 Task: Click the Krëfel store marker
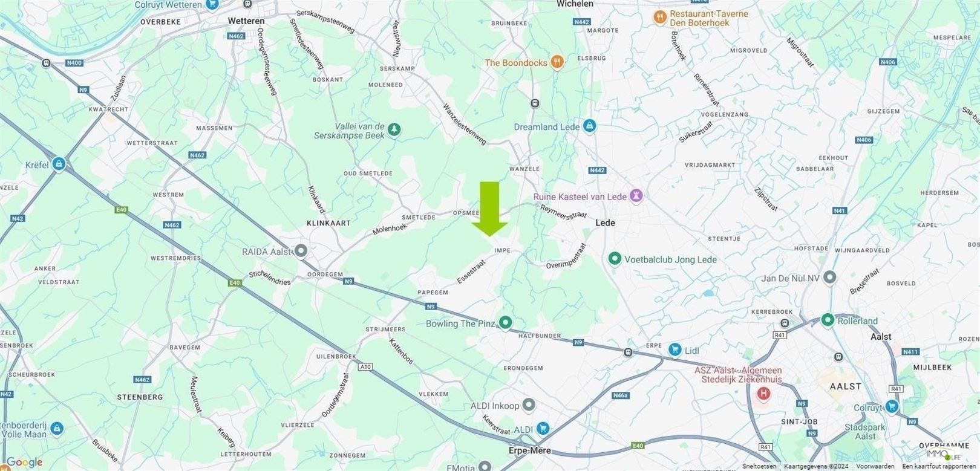point(58,164)
